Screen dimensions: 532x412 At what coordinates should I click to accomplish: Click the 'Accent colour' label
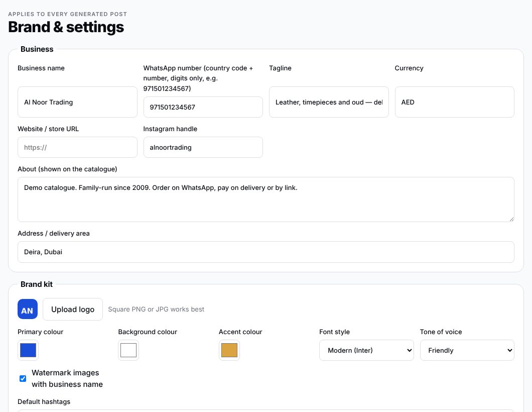tap(240, 332)
